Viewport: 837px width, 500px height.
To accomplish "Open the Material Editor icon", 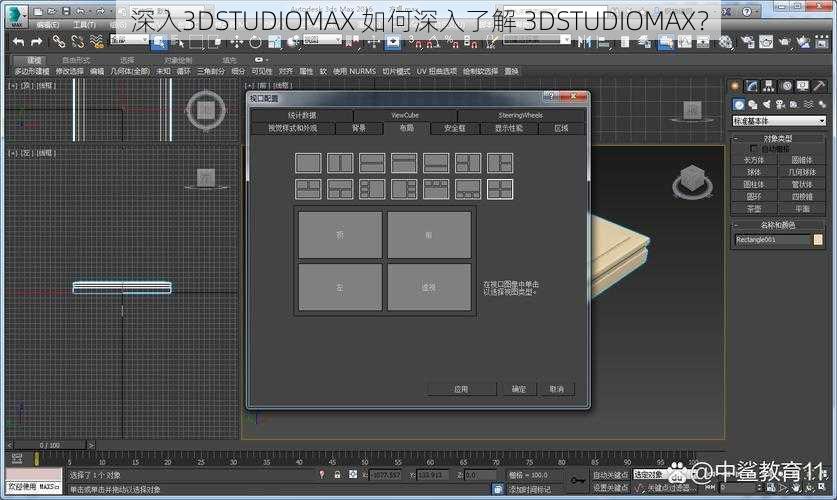I will click(x=725, y=42).
